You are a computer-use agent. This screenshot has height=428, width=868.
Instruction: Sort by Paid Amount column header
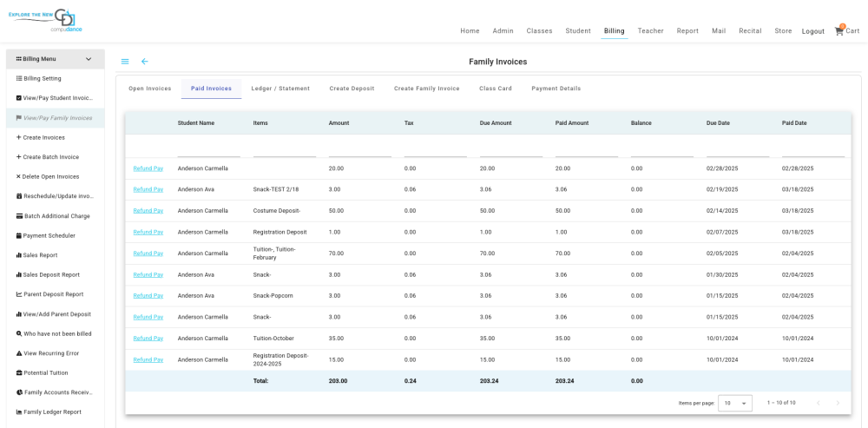click(572, 123)
